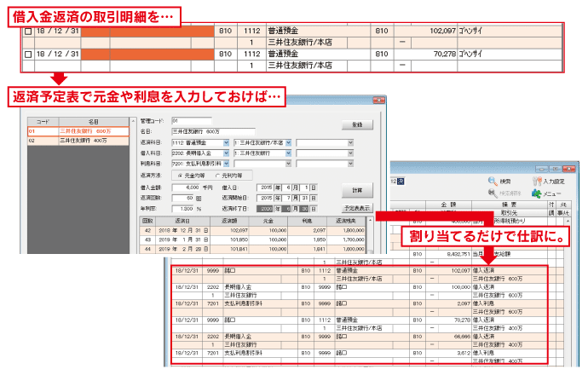
Task: Click the 元金 column header
Action: (268, 221)
